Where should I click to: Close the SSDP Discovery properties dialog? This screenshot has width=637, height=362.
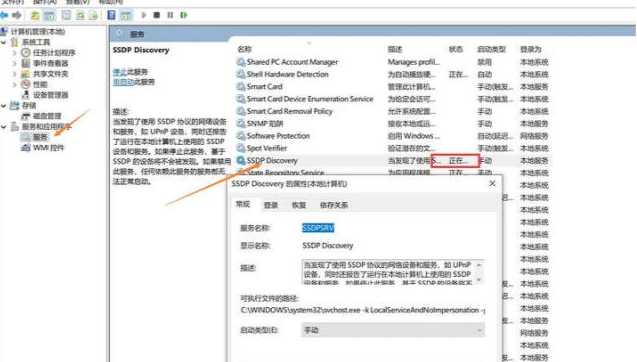(492, 184)
